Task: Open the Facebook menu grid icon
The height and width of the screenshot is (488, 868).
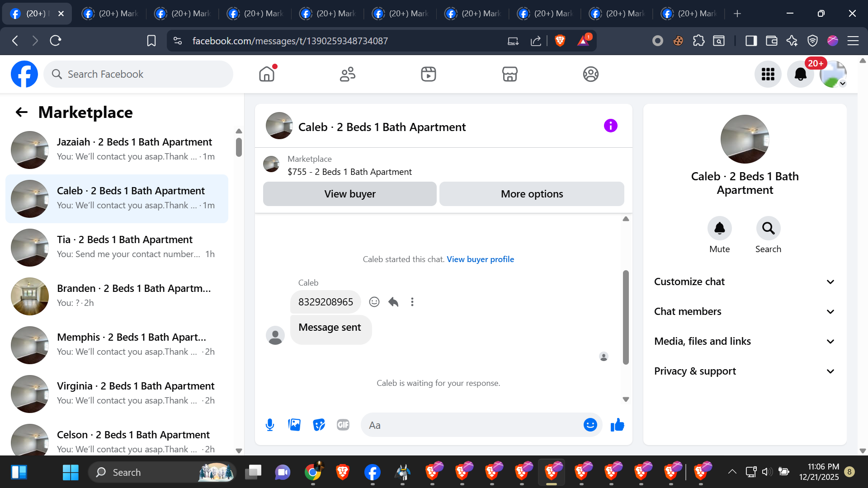Action: (768, 74)
